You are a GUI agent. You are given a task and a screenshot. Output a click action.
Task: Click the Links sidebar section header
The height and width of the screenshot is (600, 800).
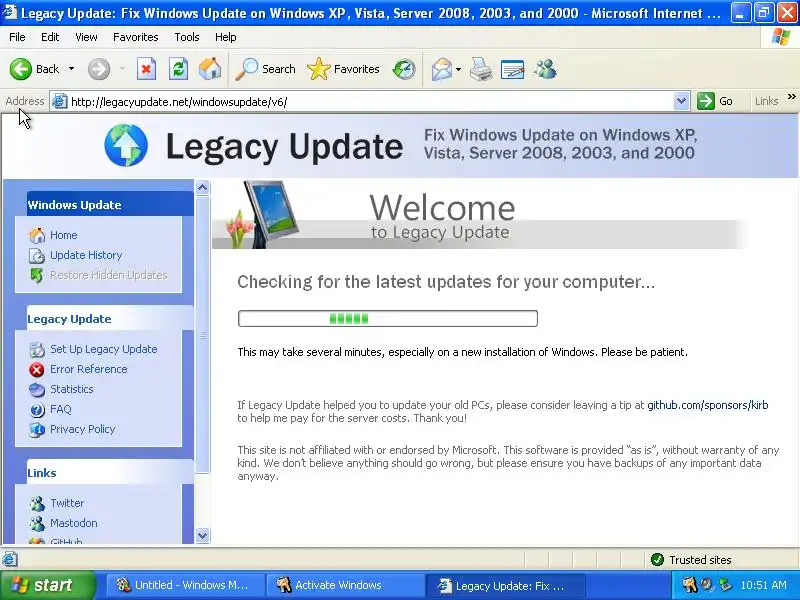[110, 473]
